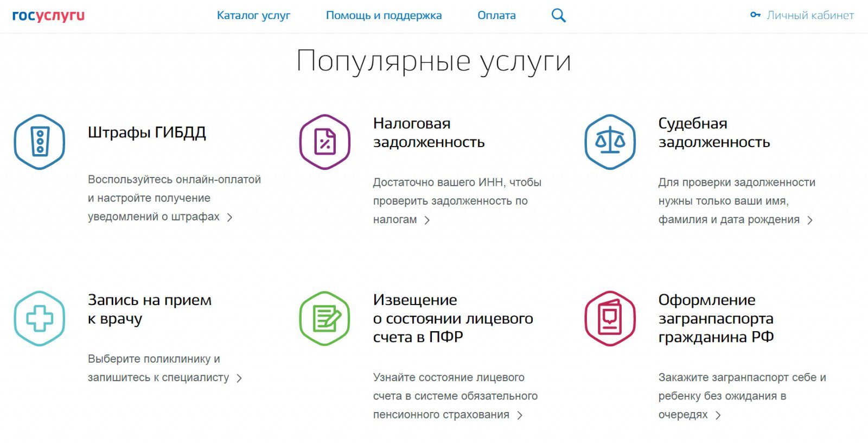Click description 'Достаточно вашего ИНН, чтобы'
The height and width of the screenshot is (443, 868).
457,182
